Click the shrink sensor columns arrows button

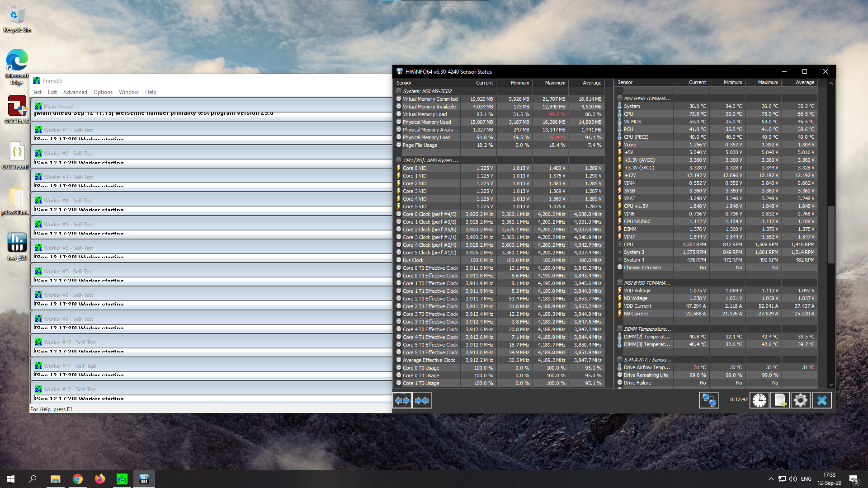pyautogui.click(x=422, y=400)
